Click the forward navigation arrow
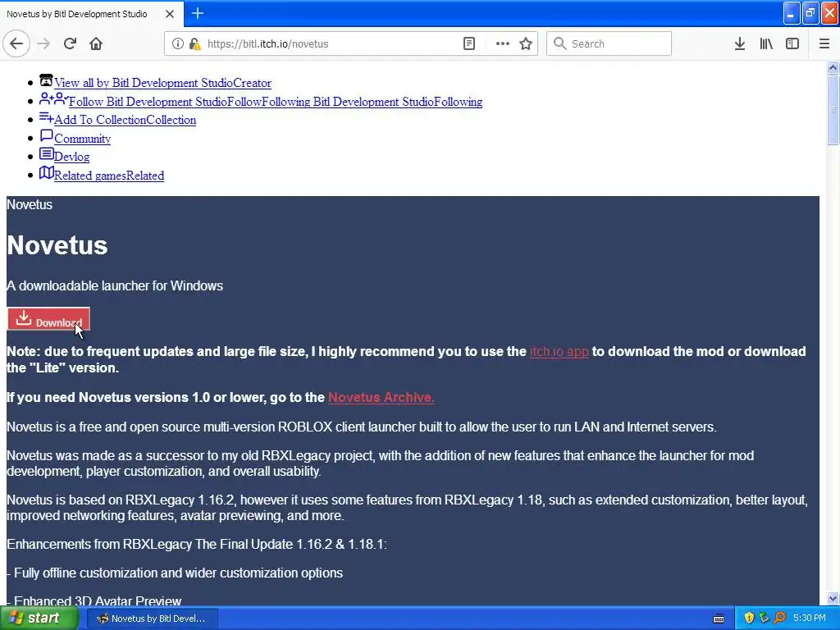840x630 pixels. click(x=43, y=43)
